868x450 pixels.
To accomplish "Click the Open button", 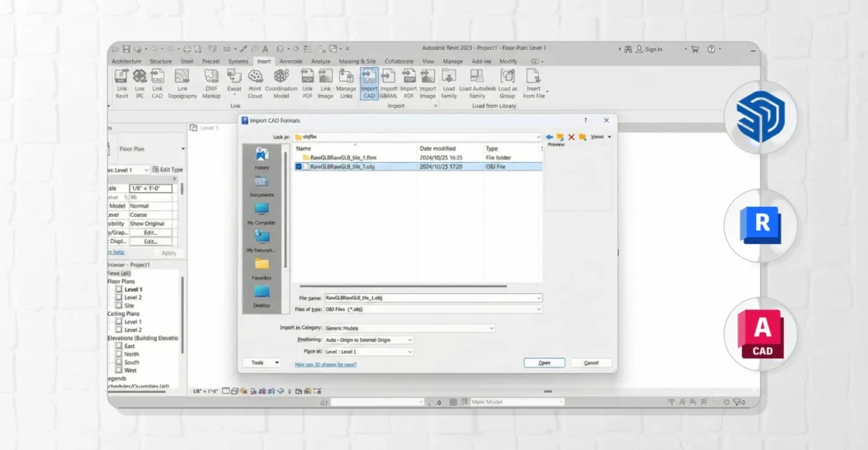I will pos(545,363).
